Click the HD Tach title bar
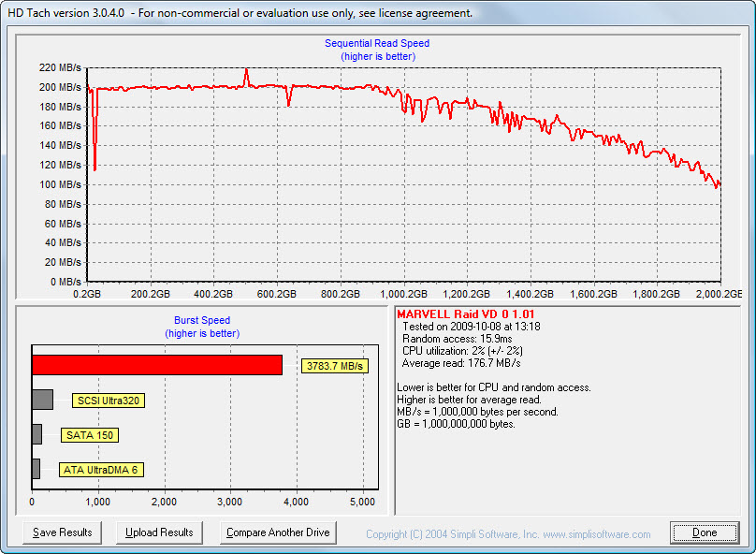 (240, 13)
